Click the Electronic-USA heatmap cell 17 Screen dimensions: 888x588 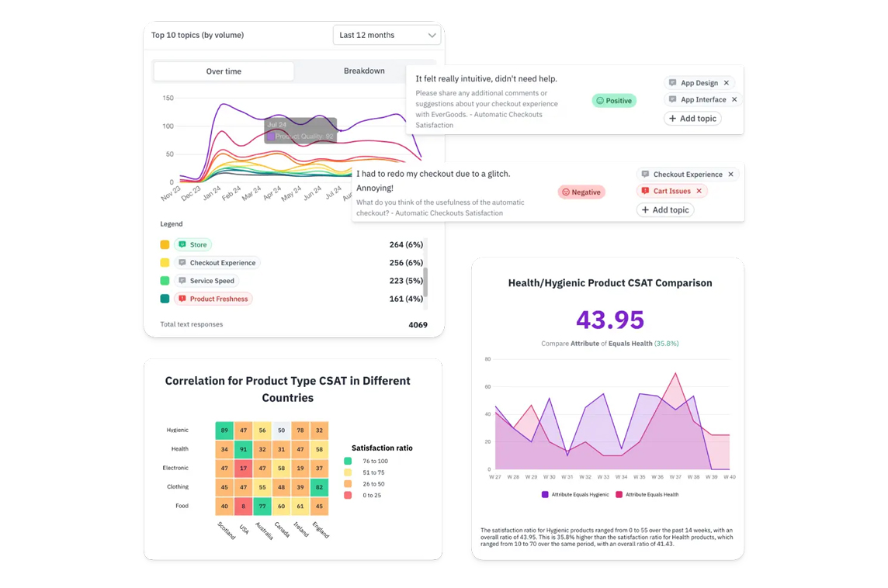point(244,468)
